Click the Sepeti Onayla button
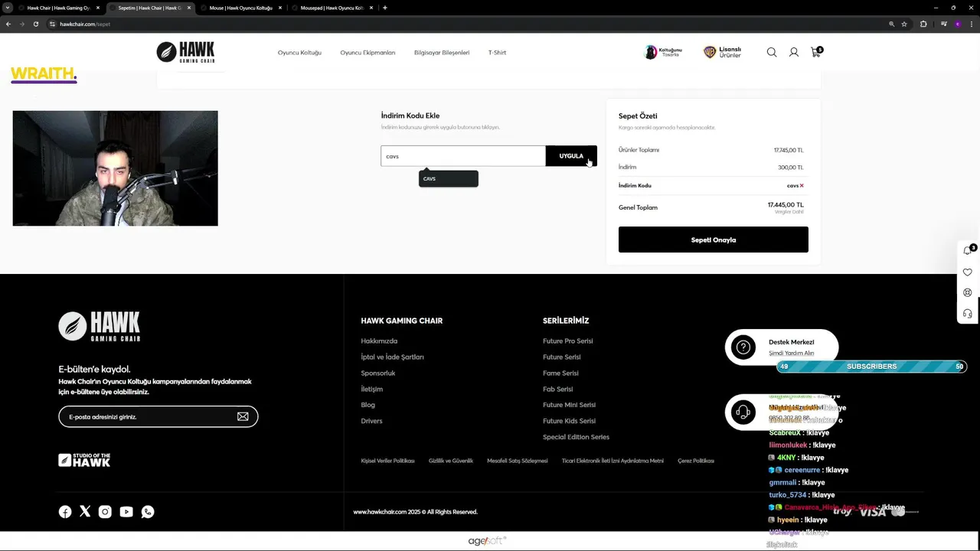Screen dimensions: 980x551 714,240
